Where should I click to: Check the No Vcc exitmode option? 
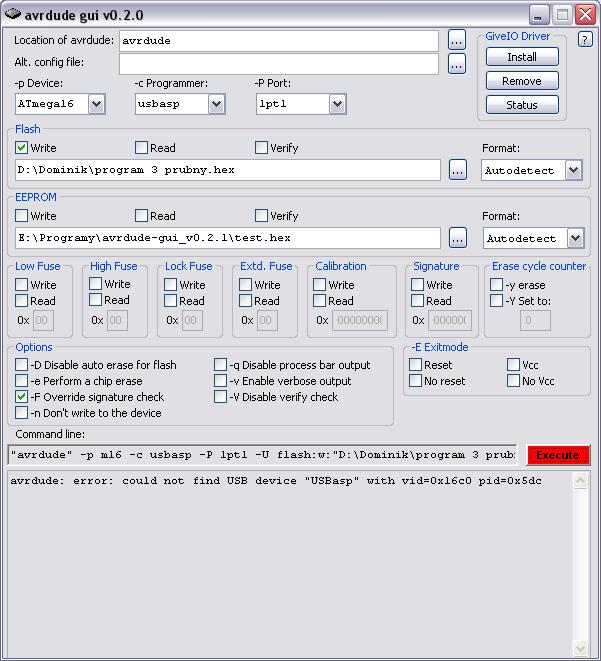tap(513, 381)
